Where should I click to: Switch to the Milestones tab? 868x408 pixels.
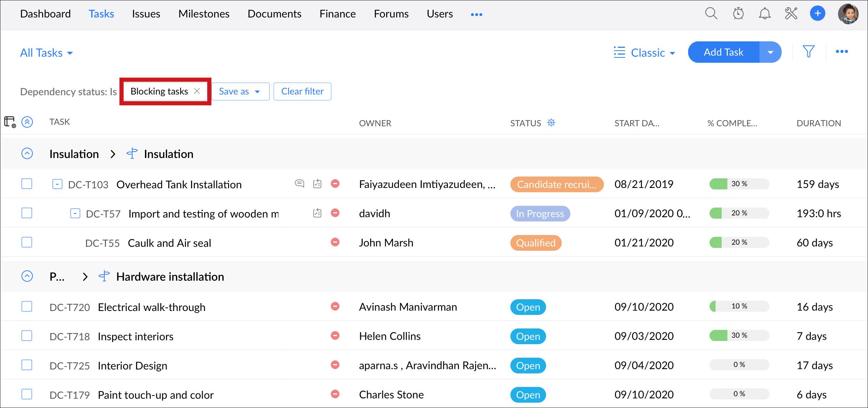coord(204,14)
